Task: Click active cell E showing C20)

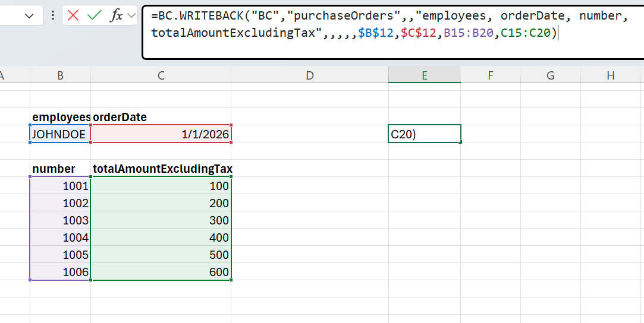Action: (424, 134)
